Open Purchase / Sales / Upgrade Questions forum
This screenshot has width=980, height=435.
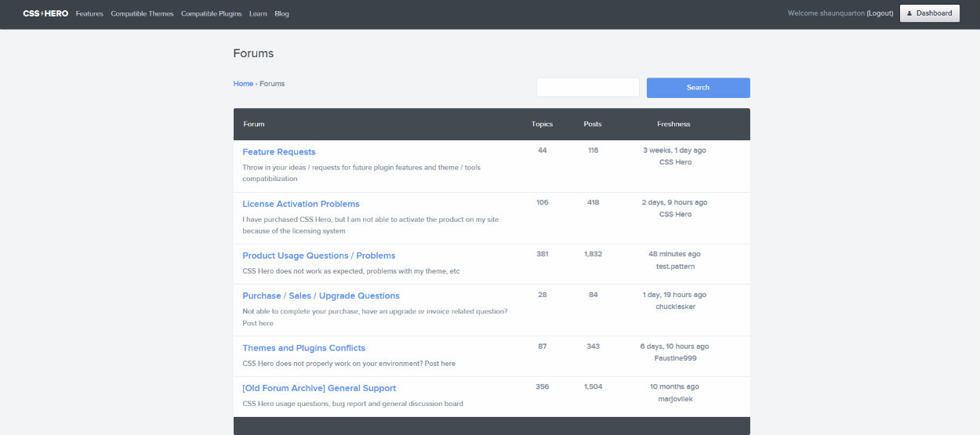(321, 295)
